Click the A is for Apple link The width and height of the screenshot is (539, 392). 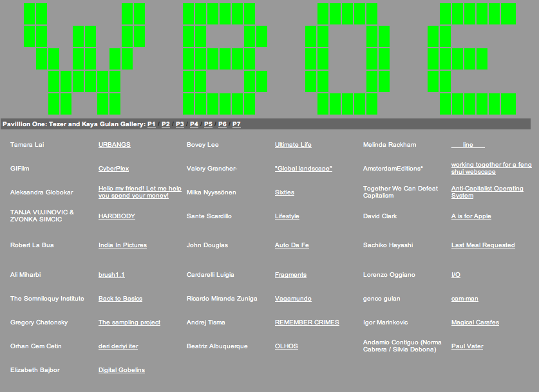tap(471, 216)
